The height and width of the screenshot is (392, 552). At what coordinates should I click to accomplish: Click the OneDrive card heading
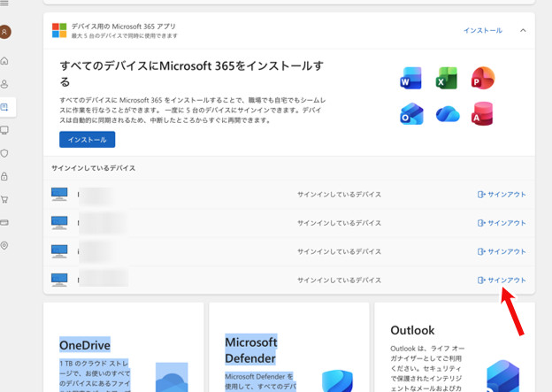(x=85, y=345)
